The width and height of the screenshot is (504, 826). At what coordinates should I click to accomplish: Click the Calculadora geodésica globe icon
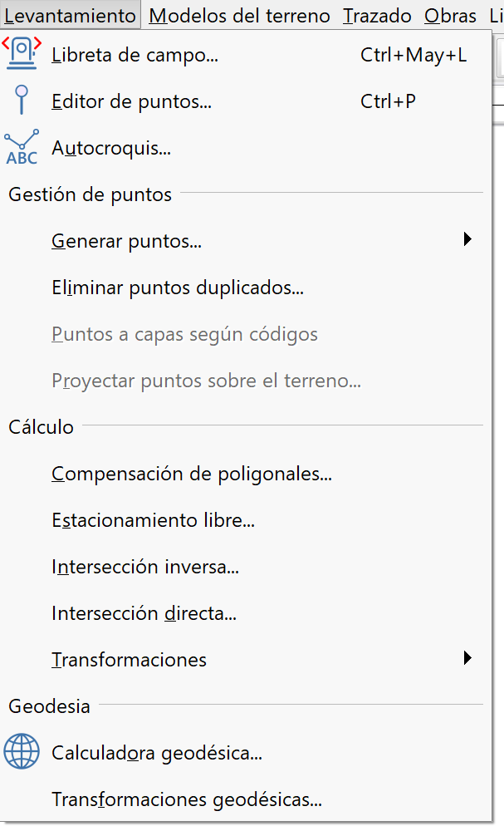(22, 752)
